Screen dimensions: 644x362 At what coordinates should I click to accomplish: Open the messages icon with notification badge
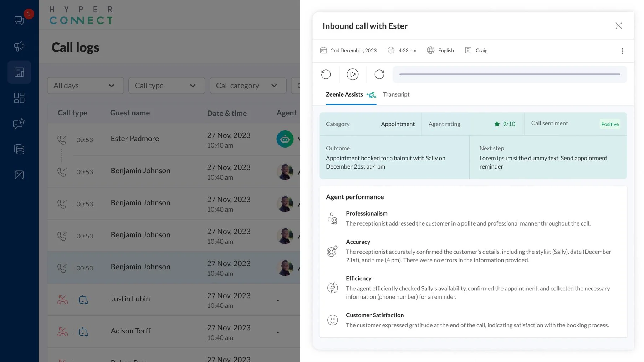point(19,20)
